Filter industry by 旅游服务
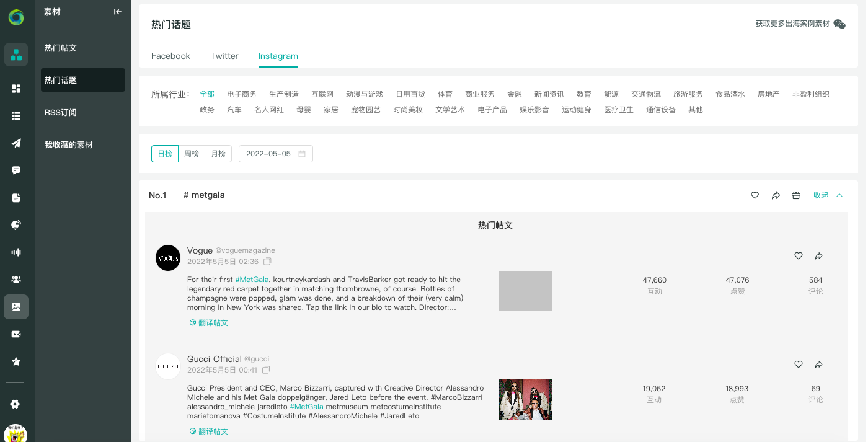The height and width of the screenshot is (442, 868). (x=688, y=94)
